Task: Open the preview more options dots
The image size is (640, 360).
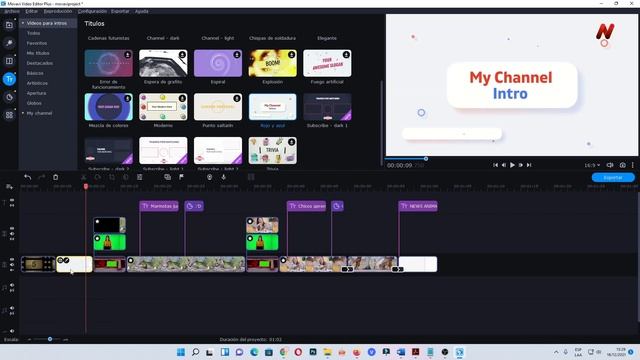Action: [633, 165]
